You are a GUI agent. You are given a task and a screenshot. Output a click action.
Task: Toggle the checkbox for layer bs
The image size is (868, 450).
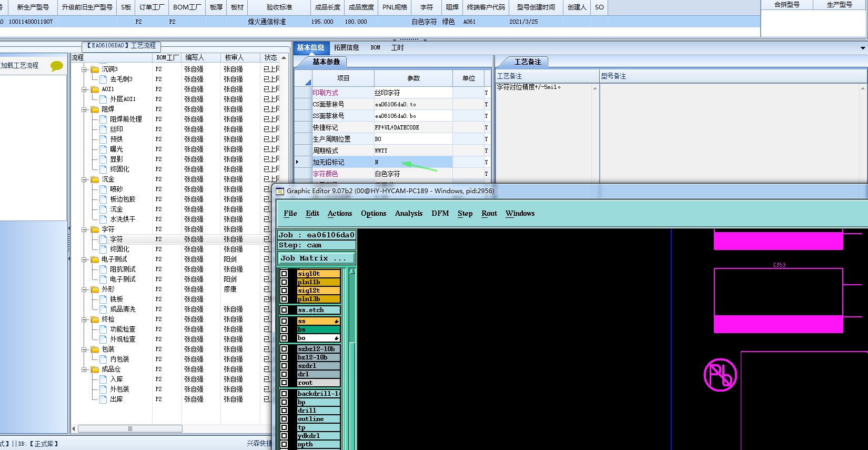(x=284, y=329)
